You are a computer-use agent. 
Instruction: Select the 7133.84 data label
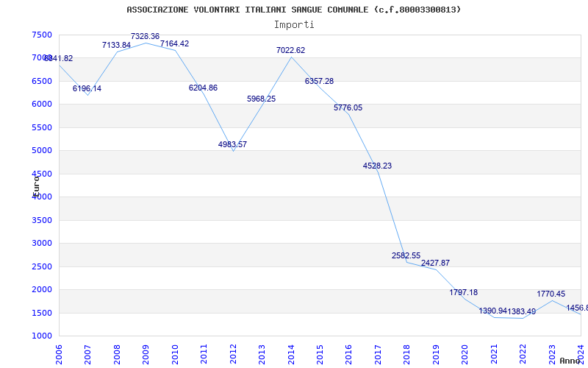click(x=116, y=45)
